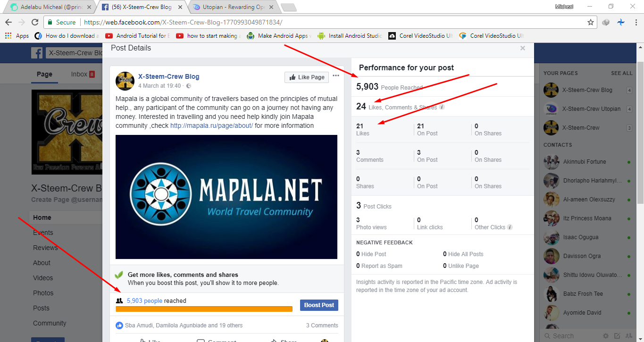Image resolution: width=644 pixels, height=342 pixels.
Task: Open Posts in the page sidebar
Action: [x=41, y=308]
